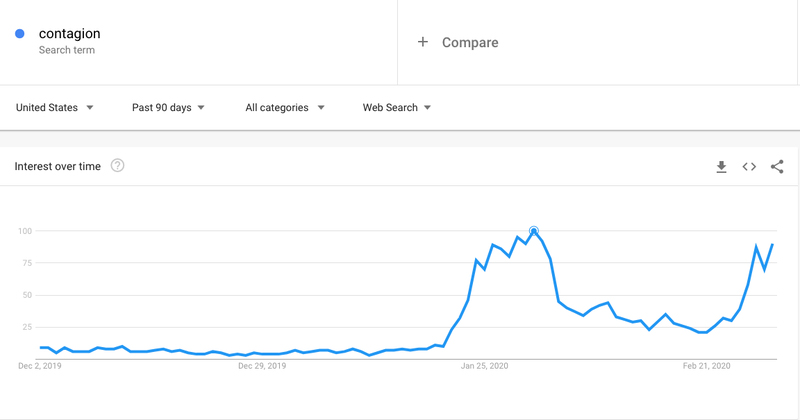This screenshot has width=800, height=420.
Task: Click the embed code icon
Action: point(749,167)
